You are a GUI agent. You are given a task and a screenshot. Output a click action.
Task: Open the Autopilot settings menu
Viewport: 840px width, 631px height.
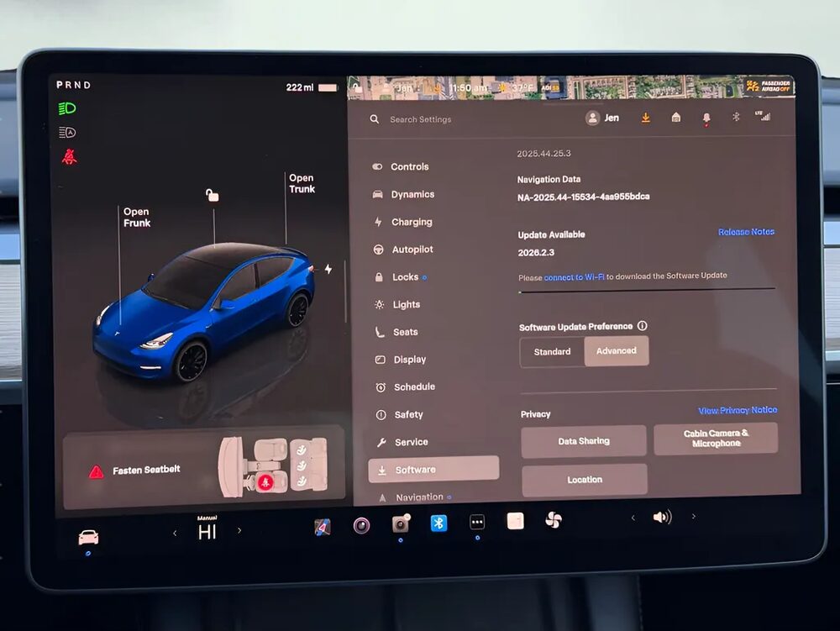click(412, 250)
